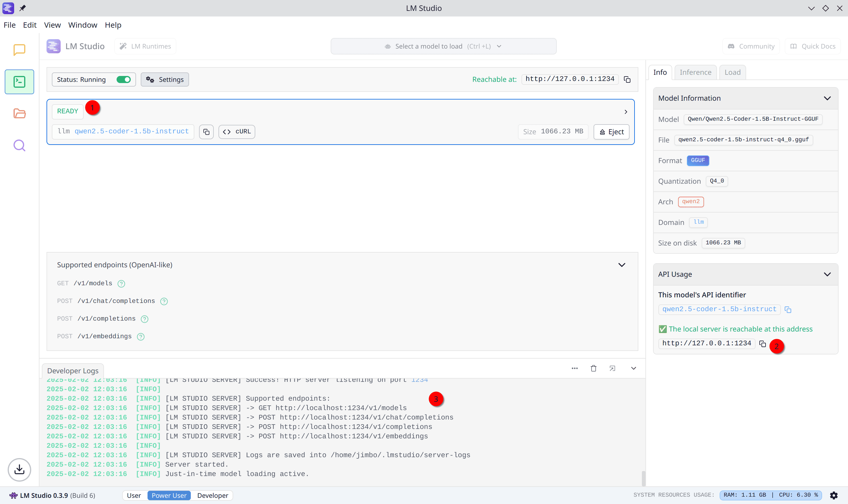848x504 pixels.
Task: Click the Qwen/Qwen2.5-Coder-1.5B-Instruct-GGUF model name
Action: [x=753, y=119]
